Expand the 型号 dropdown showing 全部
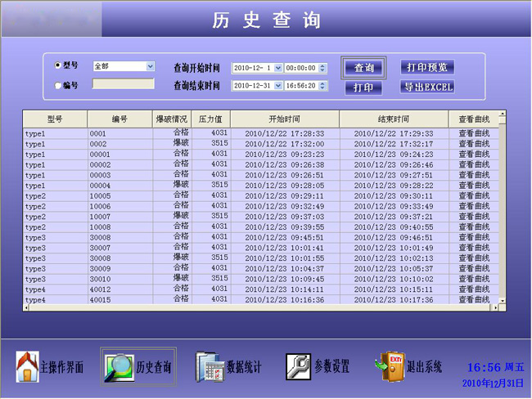Viewport: 532px width, 399px height. point(150,66)
